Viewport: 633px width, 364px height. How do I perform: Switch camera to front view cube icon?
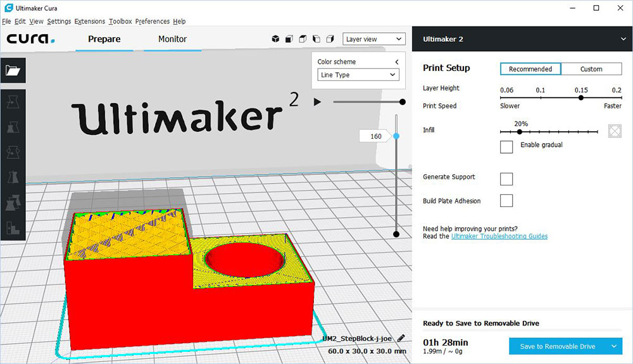289,39
